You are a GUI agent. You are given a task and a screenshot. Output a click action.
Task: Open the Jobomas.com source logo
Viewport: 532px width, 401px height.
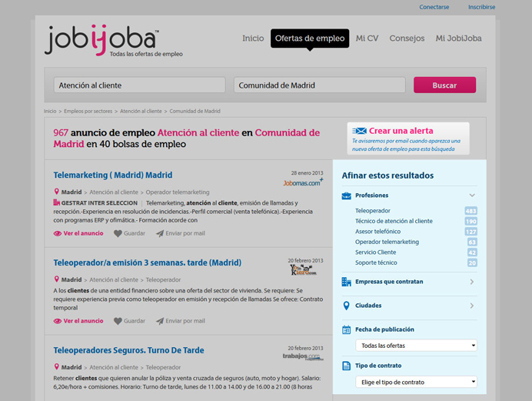303,182
